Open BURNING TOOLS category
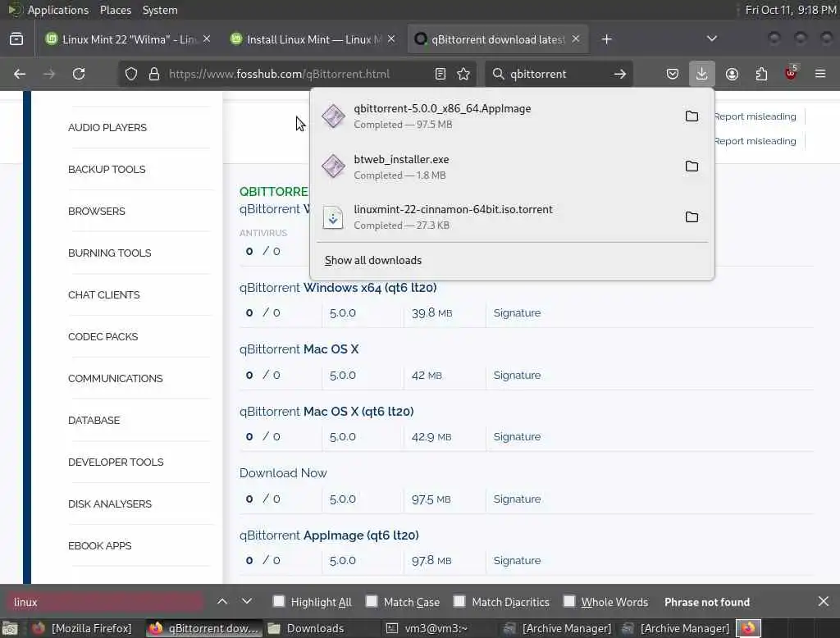 109,253
